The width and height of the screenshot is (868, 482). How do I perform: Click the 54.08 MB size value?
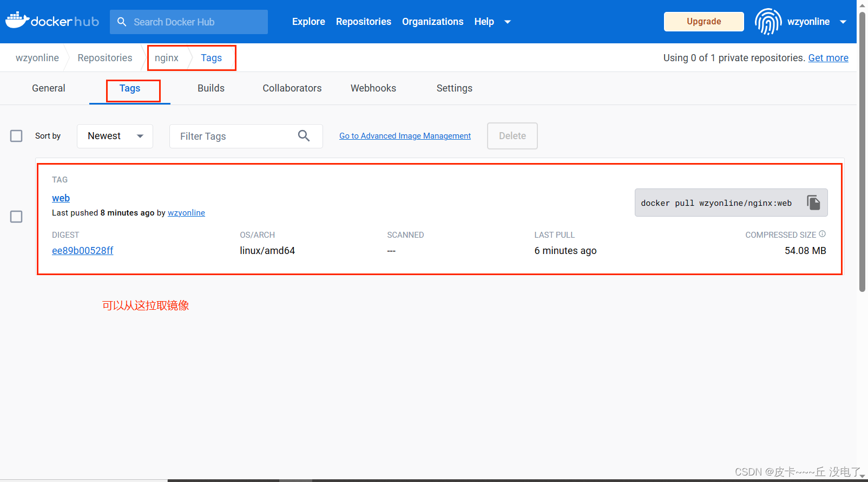(x=805, y=251)
